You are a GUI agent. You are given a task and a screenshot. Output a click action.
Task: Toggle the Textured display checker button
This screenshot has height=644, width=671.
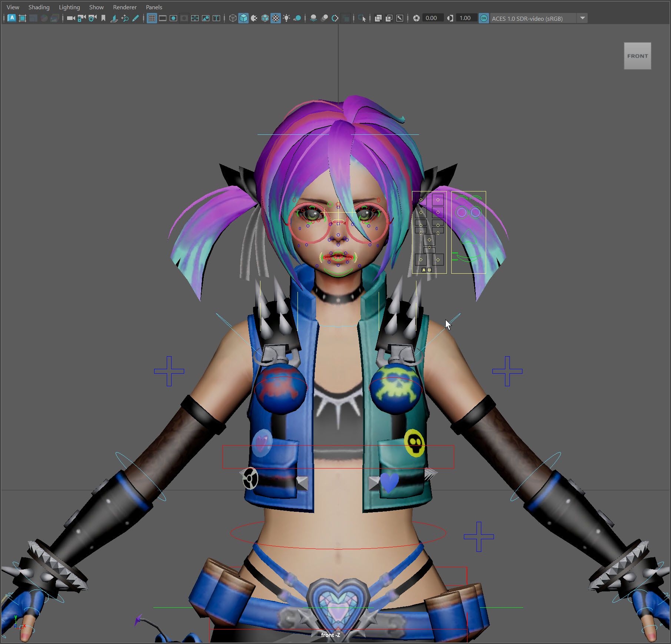tap(276, 18)
